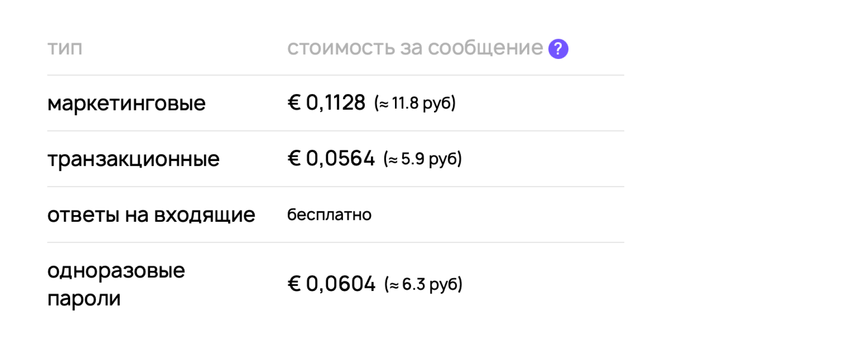Click the 'бесплатно' cost text
The width and height of the screenshot is (868, 345).
pos(329,215)
